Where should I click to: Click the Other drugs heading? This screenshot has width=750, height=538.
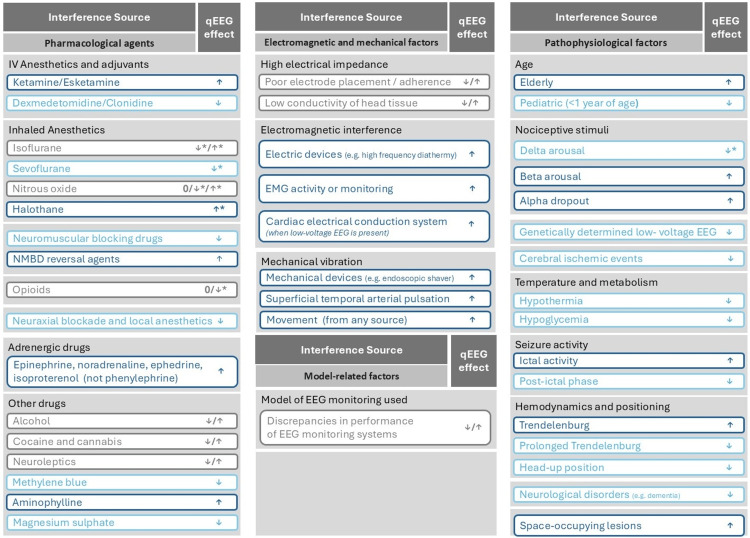(37, 403)
